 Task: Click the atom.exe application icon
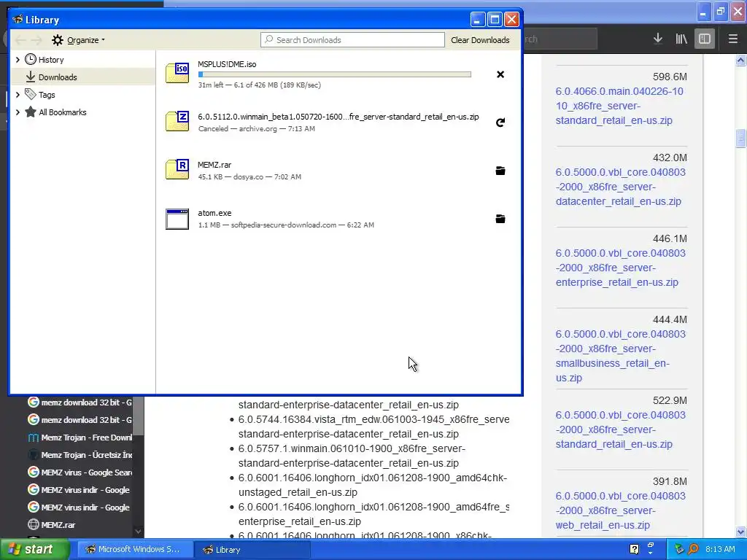point(177,219)
